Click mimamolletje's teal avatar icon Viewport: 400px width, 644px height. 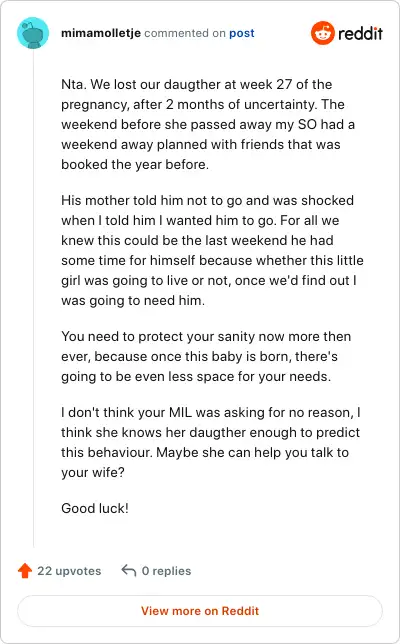tap(33, 33)
